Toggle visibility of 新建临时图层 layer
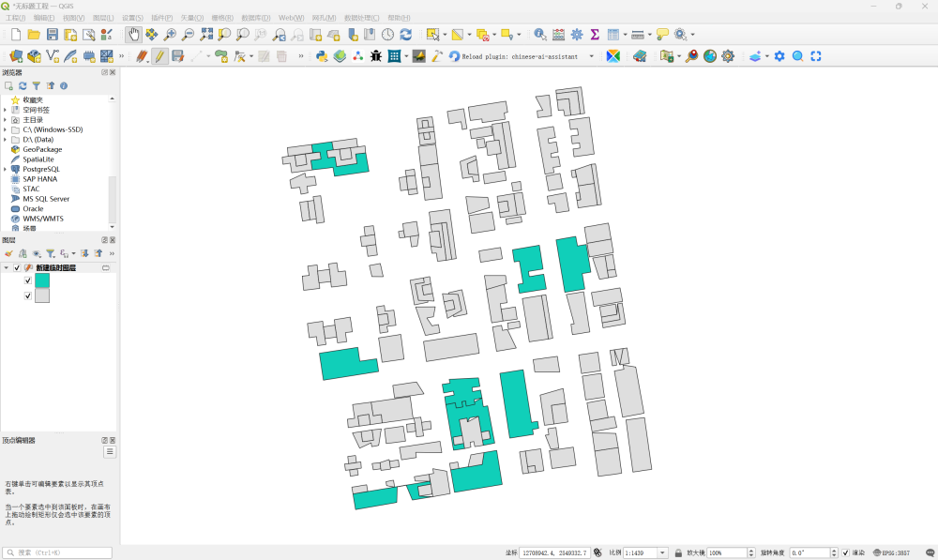 17,268
